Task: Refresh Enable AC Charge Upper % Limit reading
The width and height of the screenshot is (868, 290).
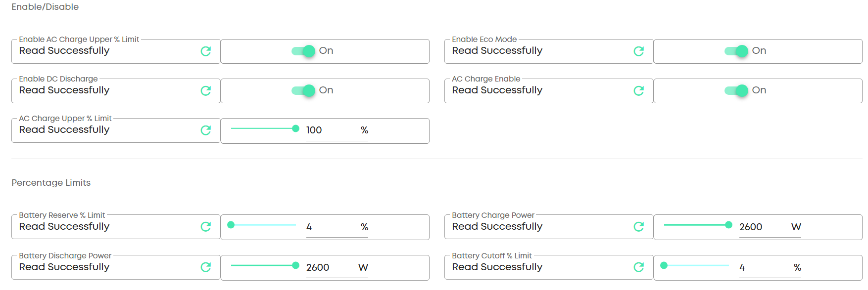Action: (206, 51)
